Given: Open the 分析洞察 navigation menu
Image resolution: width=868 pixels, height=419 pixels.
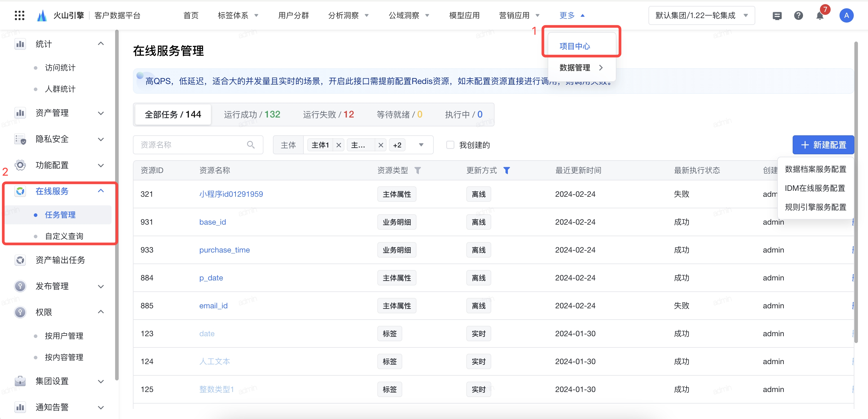Looking at the screenshot, I should click(348, 15).
